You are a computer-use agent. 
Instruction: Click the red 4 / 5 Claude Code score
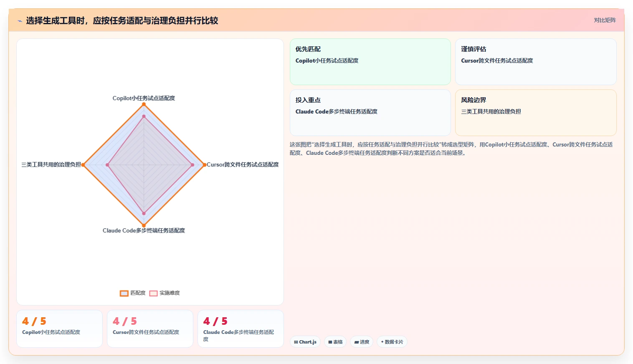[215, 321]
